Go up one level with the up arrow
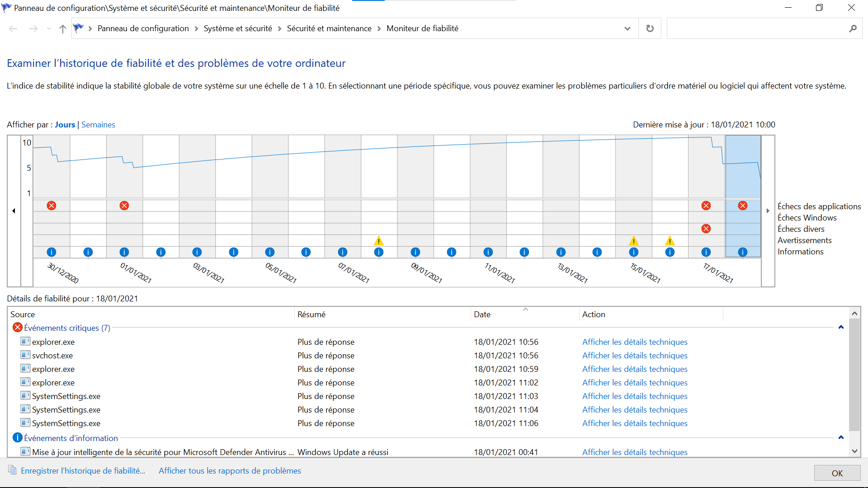Viewport: 868px width, 488px height. pyautogui.click(x=63, y=29)
